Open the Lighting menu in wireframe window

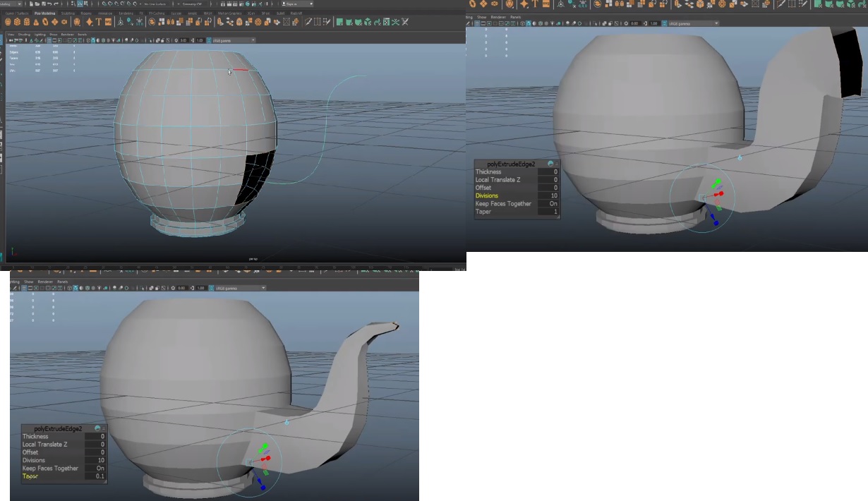[40, 34]
